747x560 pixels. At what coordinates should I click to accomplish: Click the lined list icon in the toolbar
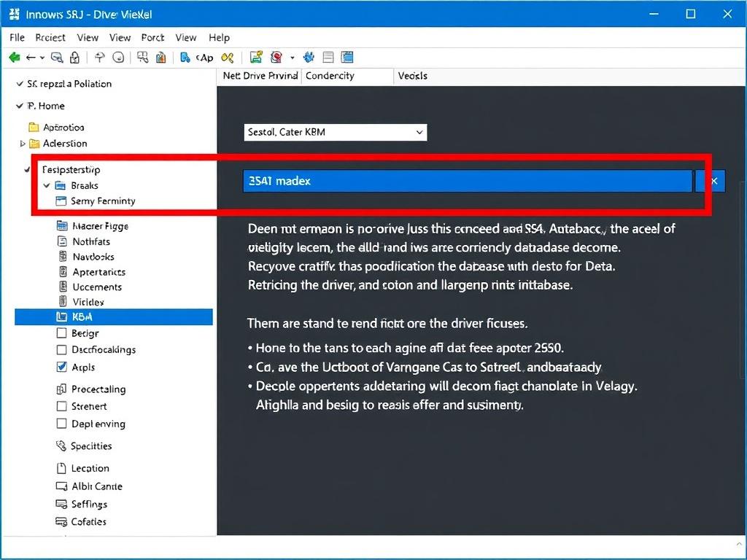(328, 58)
